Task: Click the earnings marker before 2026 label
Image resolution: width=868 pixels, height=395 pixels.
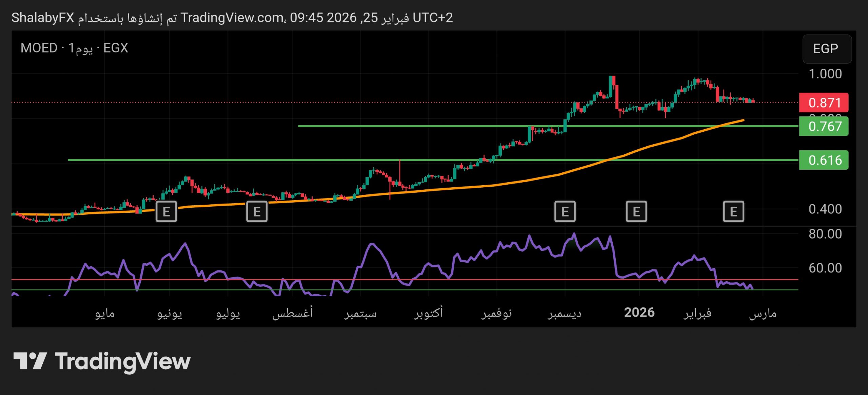Action: tap(636, 211)
